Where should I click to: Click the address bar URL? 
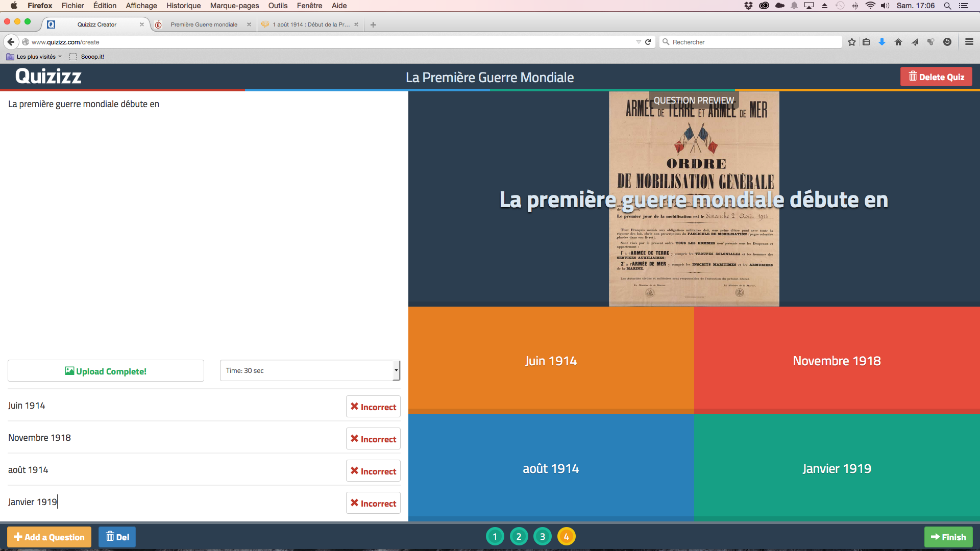pyautogui.click(x=327, y=42)
